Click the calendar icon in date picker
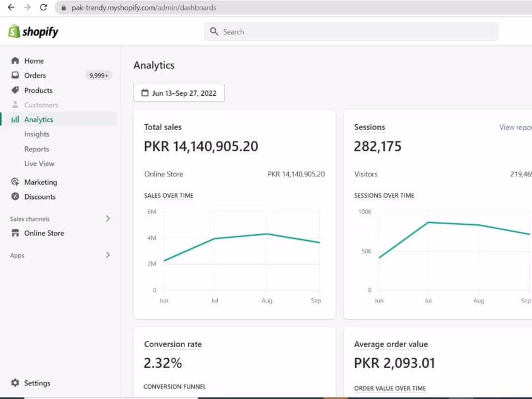532x399 pixels. (x=145, y=93)
